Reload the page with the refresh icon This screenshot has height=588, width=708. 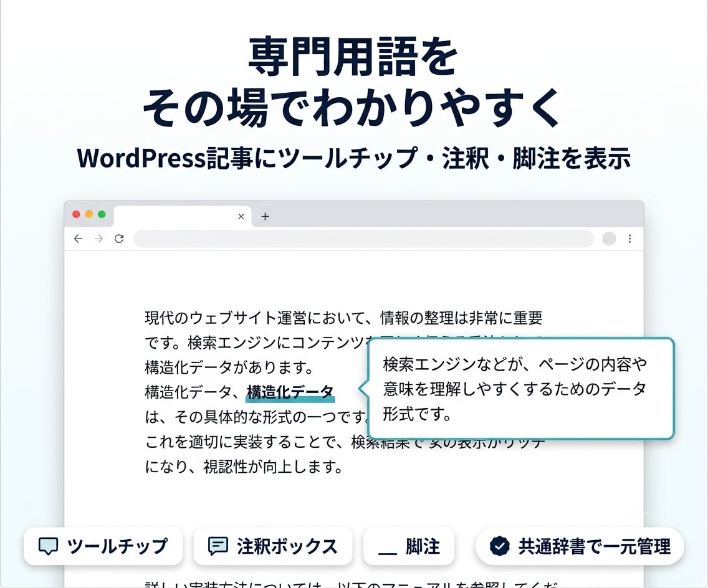pos(119,239)
